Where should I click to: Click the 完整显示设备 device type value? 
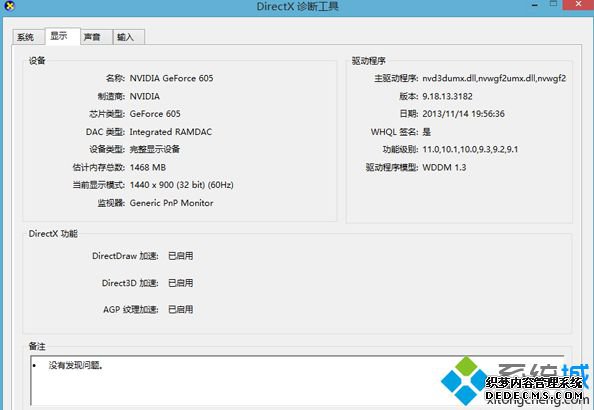(x=155, y=149)
